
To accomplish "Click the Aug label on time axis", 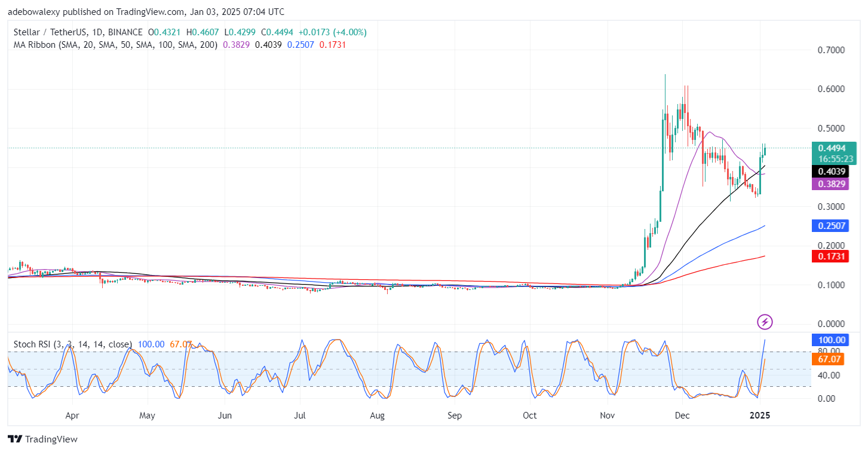I will click(377, 414).
